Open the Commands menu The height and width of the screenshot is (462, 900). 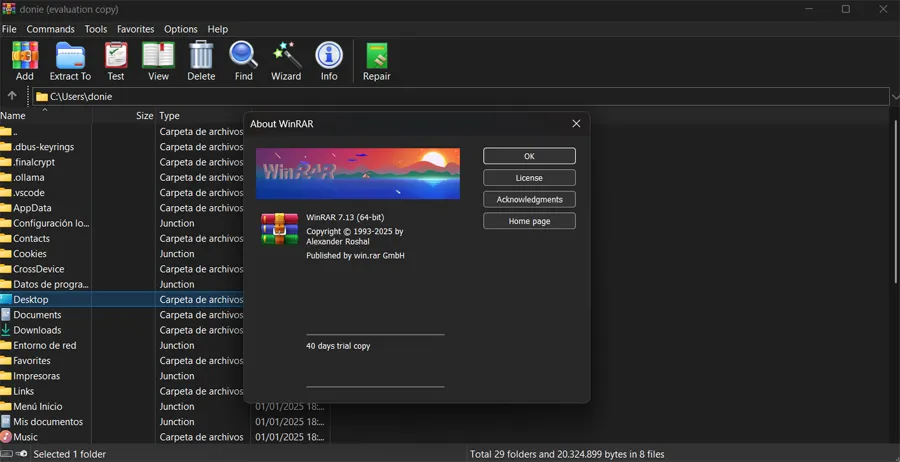(x=51, y=29)
